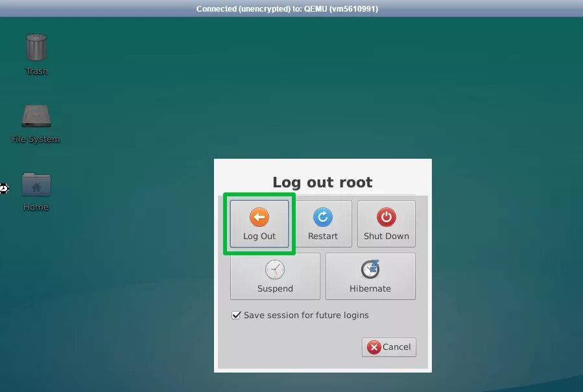Cancel the logout dialog
The image size is (583, 392).
(389, 347)
